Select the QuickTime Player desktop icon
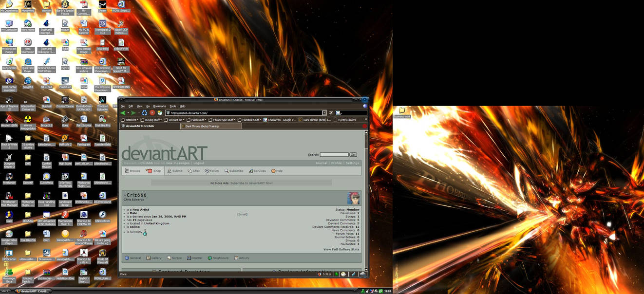 [x=28, y=65]
